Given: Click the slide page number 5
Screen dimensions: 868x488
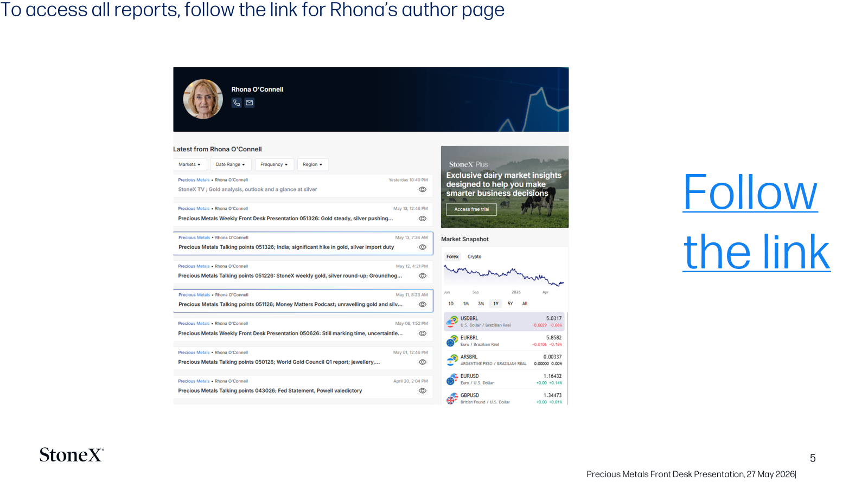Looking at the screenshot, I should point(813,458).
